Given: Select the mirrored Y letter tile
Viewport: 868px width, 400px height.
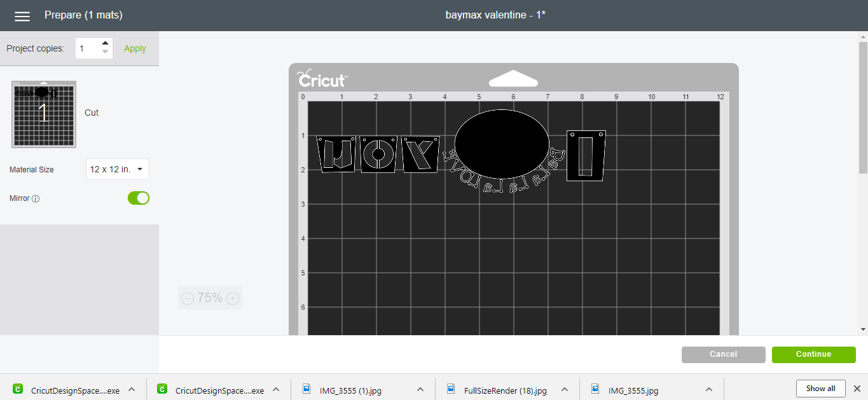Looking at the screenshot, I should pyautogui.click(x=420, y=154).
